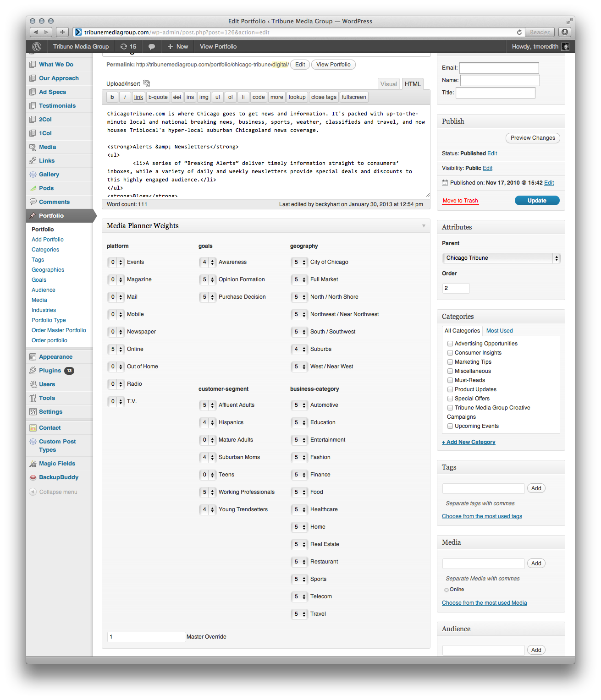Image resolution: width=601 pixels, height=700 pixels.
Task: Remove the Online media tag
Action: (x=446, y=590)
